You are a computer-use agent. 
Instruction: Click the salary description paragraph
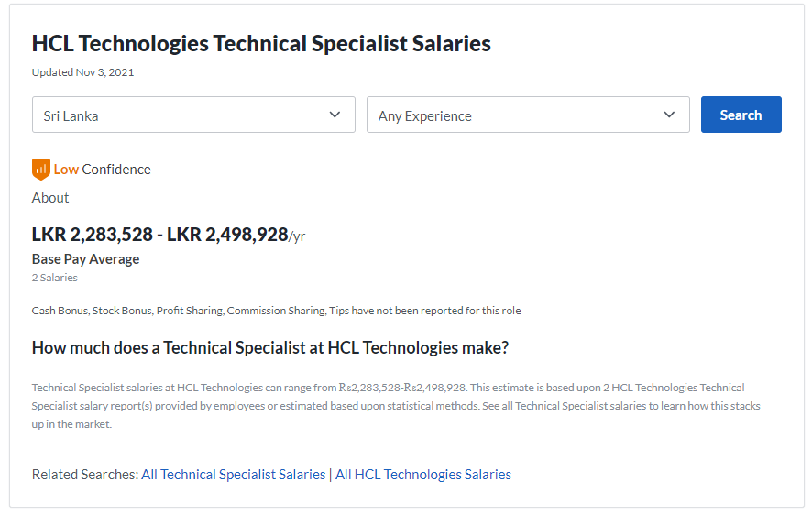(396, 406)
